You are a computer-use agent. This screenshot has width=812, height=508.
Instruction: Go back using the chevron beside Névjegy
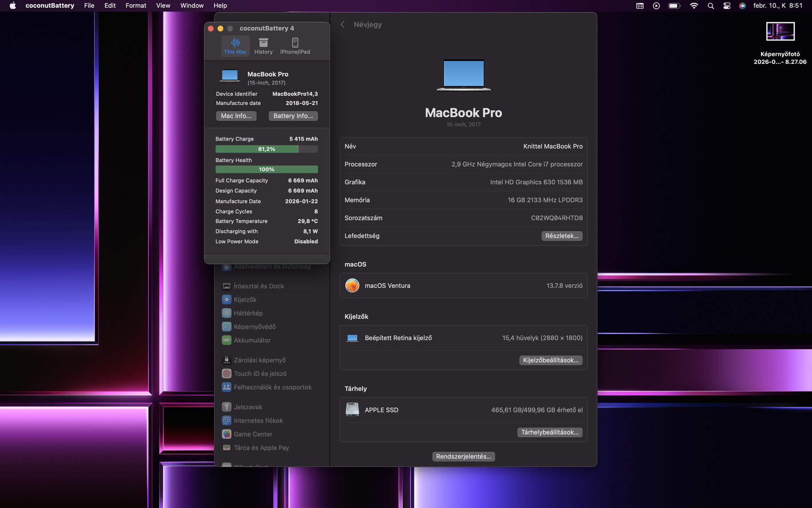click(x=343, y=24)
